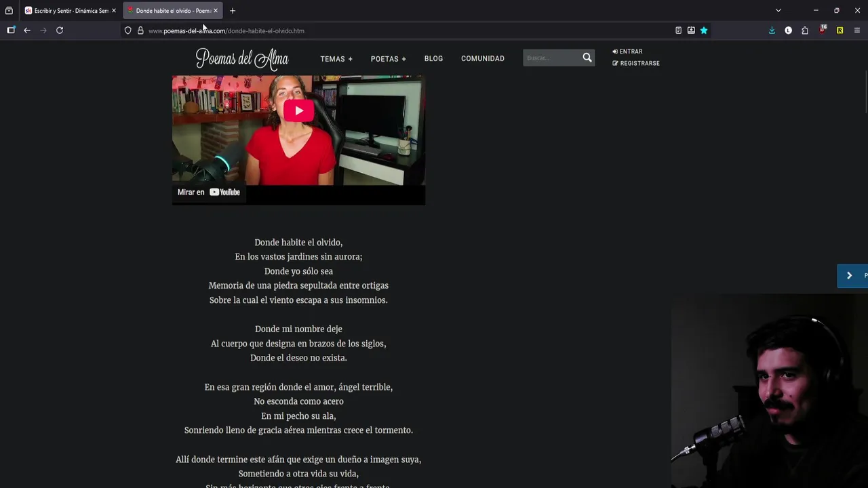Close the Escribir y Sentir tab
This screenshot has width=868, height=488.
click(x=113, y=11)
